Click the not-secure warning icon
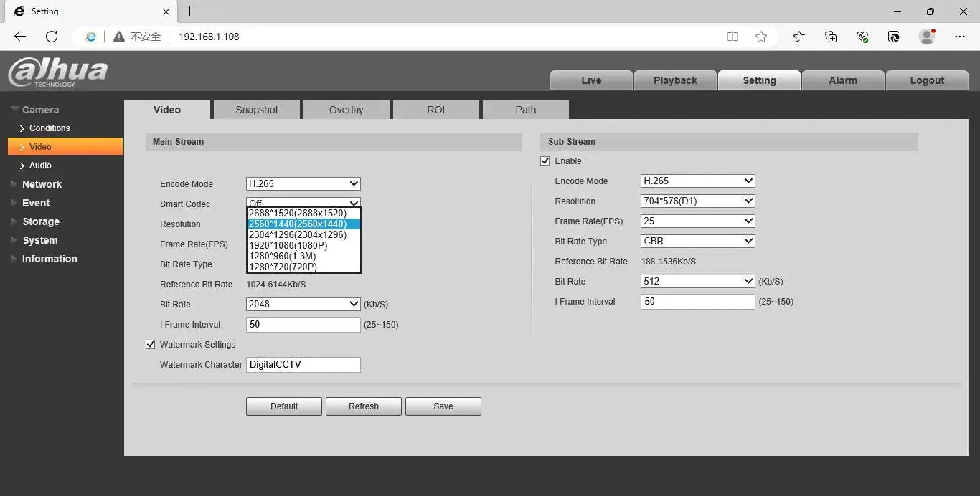 [119, 37]
